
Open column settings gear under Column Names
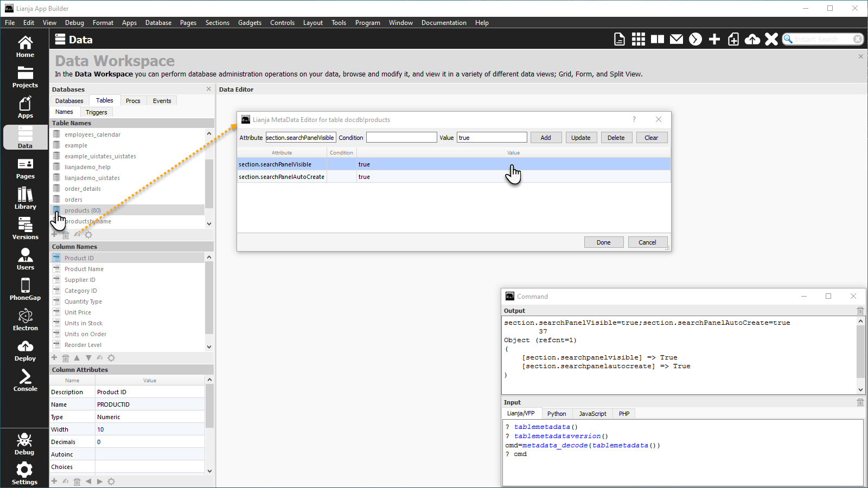click(x=111, y=358)
